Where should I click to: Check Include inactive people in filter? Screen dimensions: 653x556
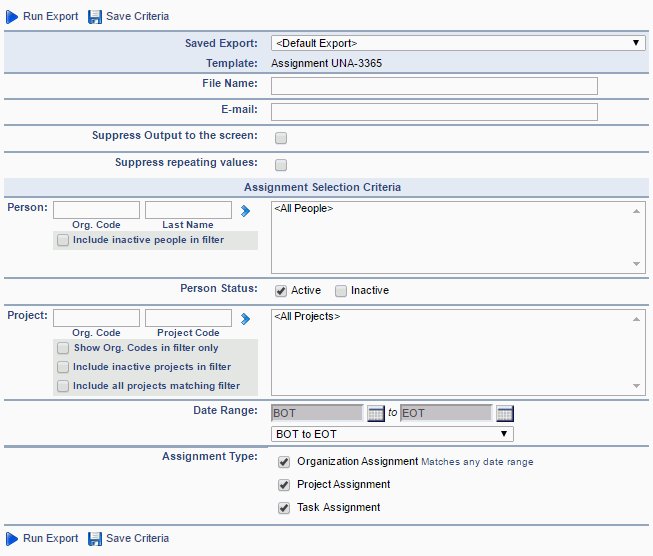coord(63,240)
